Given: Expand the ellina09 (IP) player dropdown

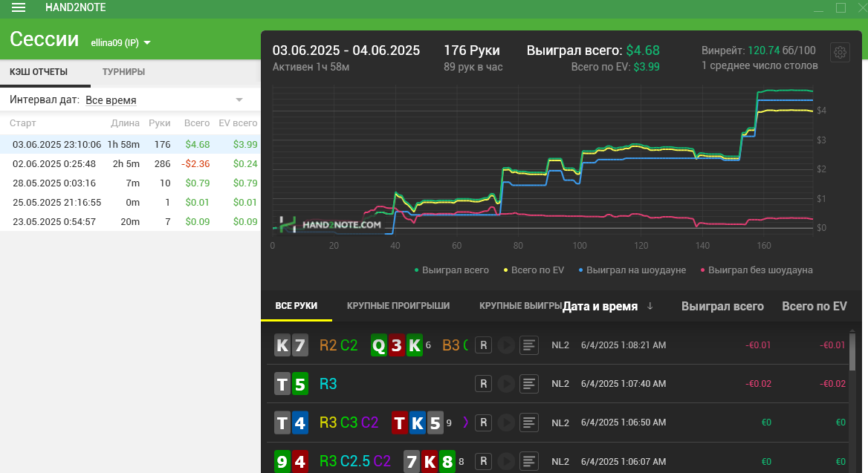Looking at the screenshot, I should click(x=120, y=42).
